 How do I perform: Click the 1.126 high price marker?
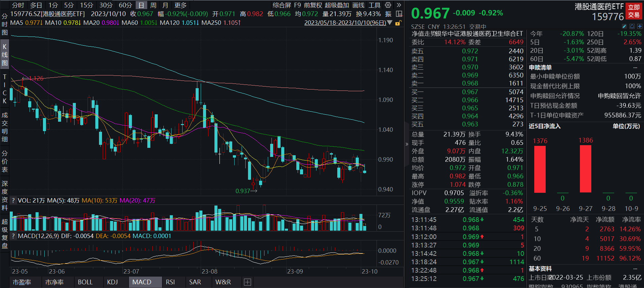click(x=36, y=78)
